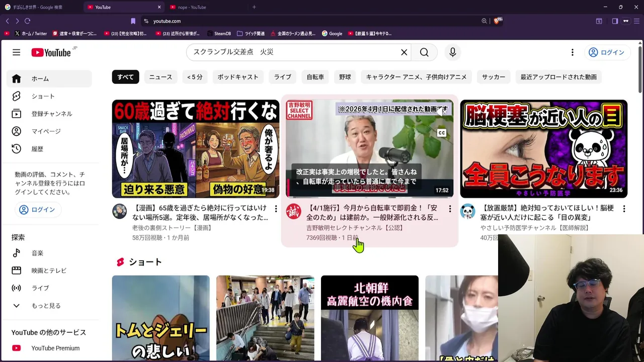This screenshot has height=362, width=644.
Task: Open the 60歳過ぎて絶対行くな video thumbnail
Action: click(196, 148)
